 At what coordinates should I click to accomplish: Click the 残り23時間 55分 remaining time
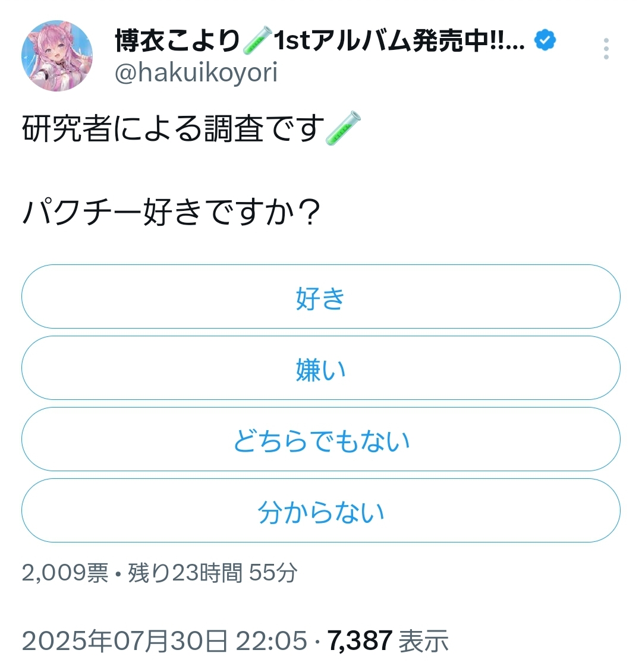point(212,573)
